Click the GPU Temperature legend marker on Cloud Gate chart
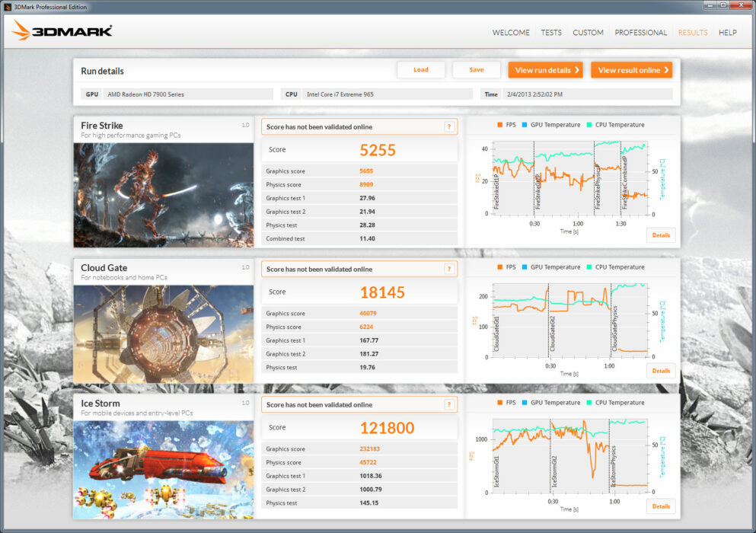Image resolution: width=756 pixels, height=533 pixels. 523,266
